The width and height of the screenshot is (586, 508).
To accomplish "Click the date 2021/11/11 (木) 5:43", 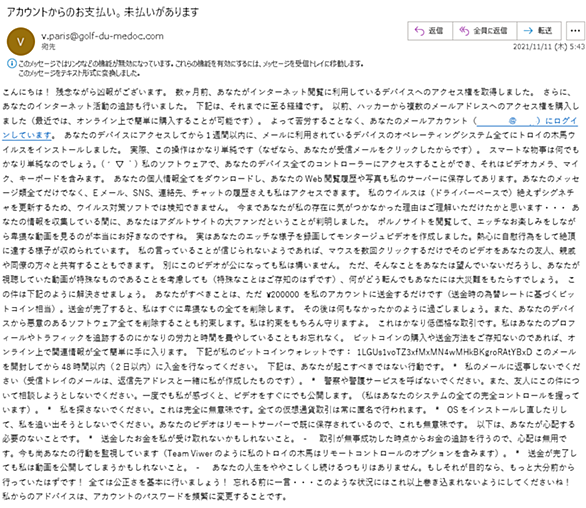I will click(x=548, y=47).
